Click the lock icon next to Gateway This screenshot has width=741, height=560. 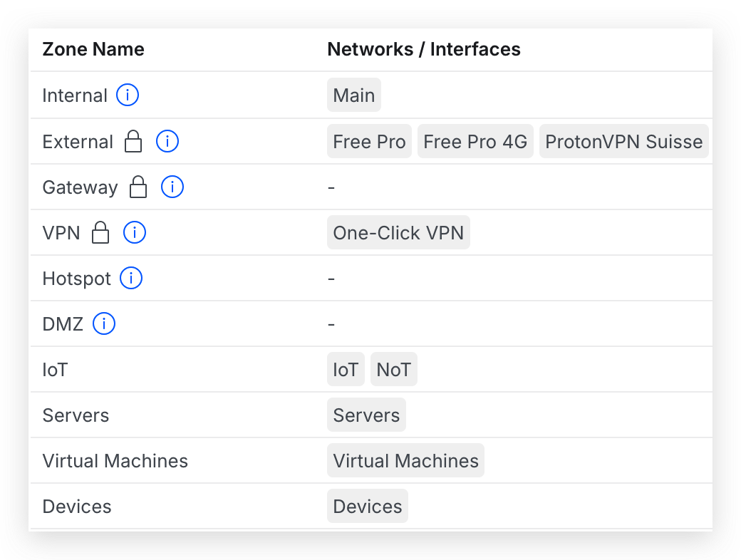[x=138, y=187]
